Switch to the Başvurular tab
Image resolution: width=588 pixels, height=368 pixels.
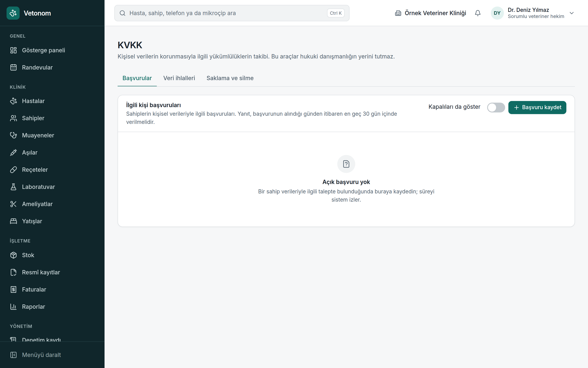(137, 78)
